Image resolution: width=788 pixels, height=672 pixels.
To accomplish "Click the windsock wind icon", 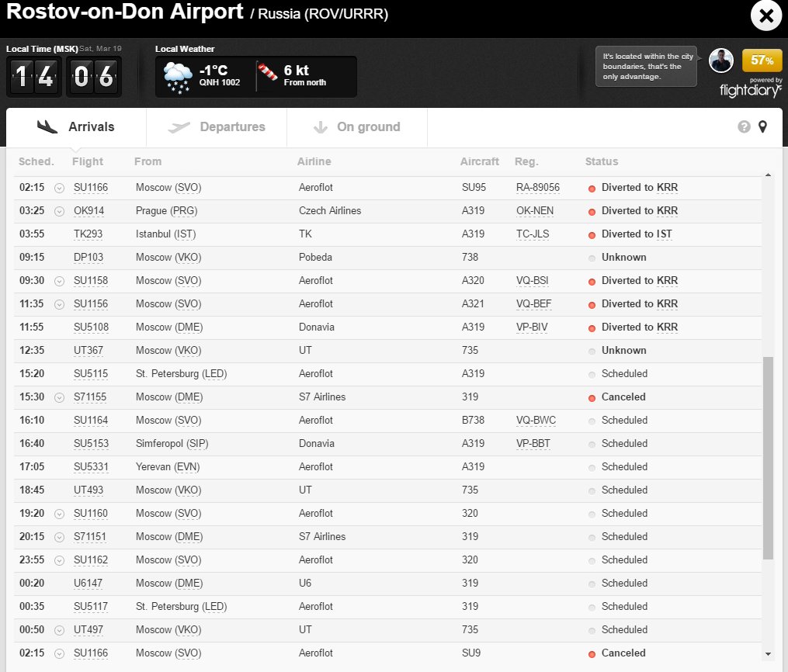I will 267,71.
